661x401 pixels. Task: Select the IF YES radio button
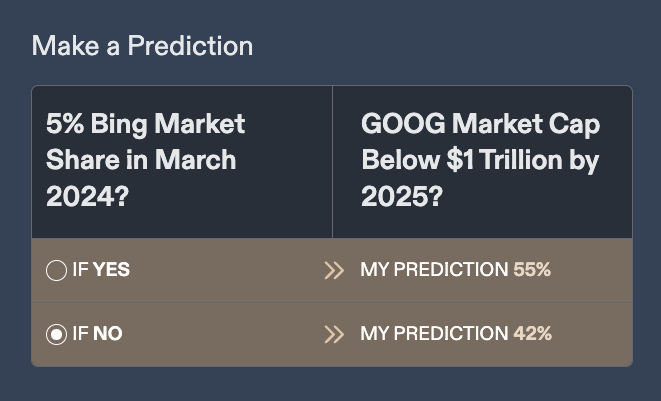pyautogui.click(x=57, y=270)
